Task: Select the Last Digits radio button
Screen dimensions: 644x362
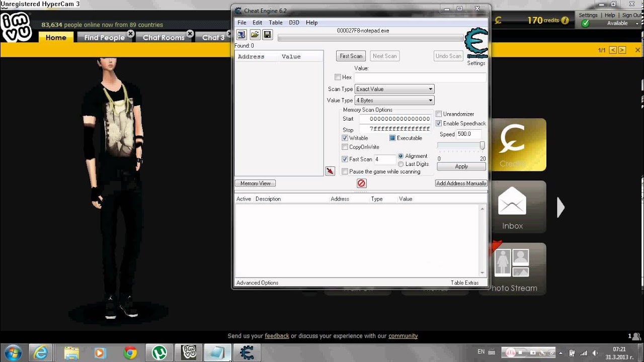Action: pyautogui.click(x=401, y=164)
